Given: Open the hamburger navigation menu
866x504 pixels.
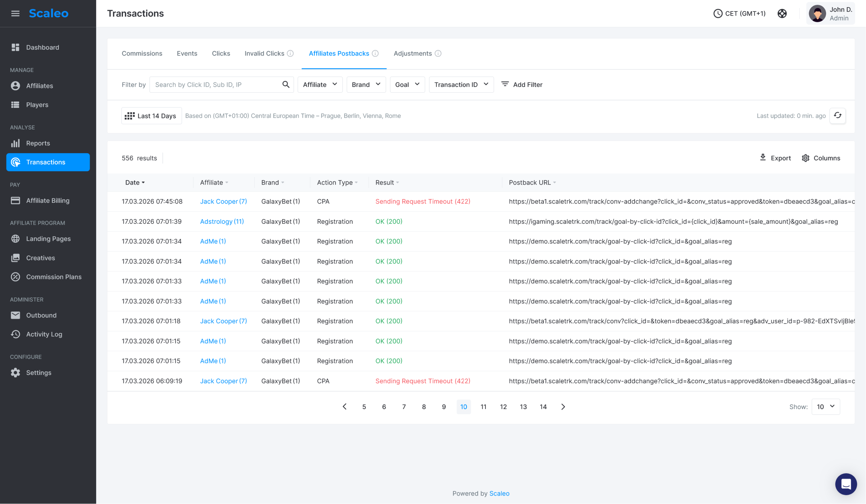Looking at the screenshot, I should click(x=15, y=14).
